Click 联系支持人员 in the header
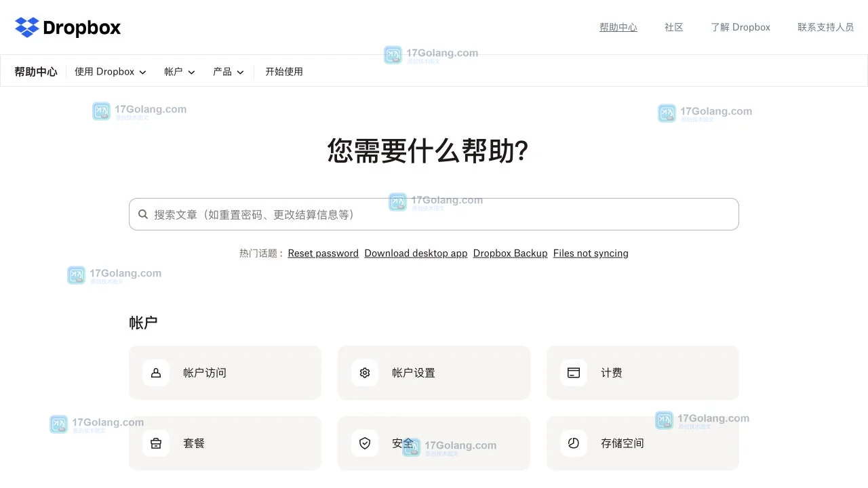 [x=826, y=27]
